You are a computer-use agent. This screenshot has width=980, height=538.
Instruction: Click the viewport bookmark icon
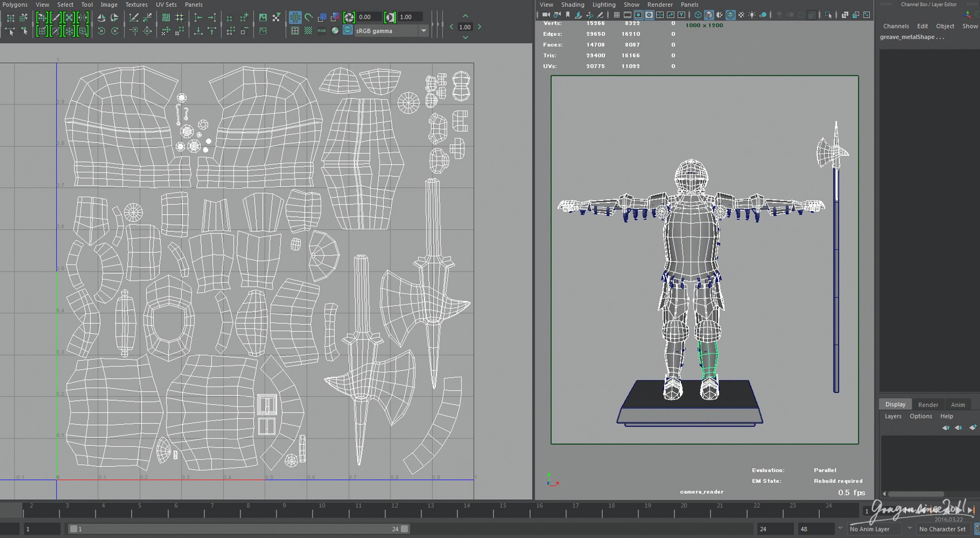(x=568, y=15)
